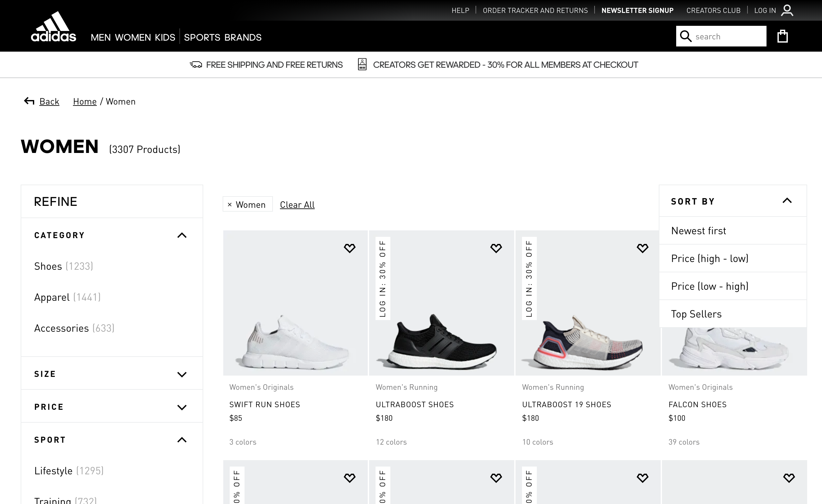Collapse the Sort By dropdown

tap(787, 201)
